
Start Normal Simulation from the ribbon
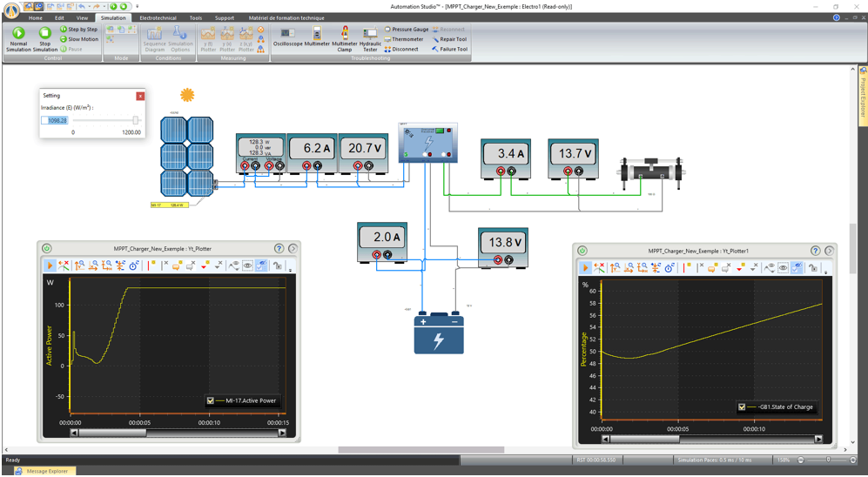click(17, 40)
